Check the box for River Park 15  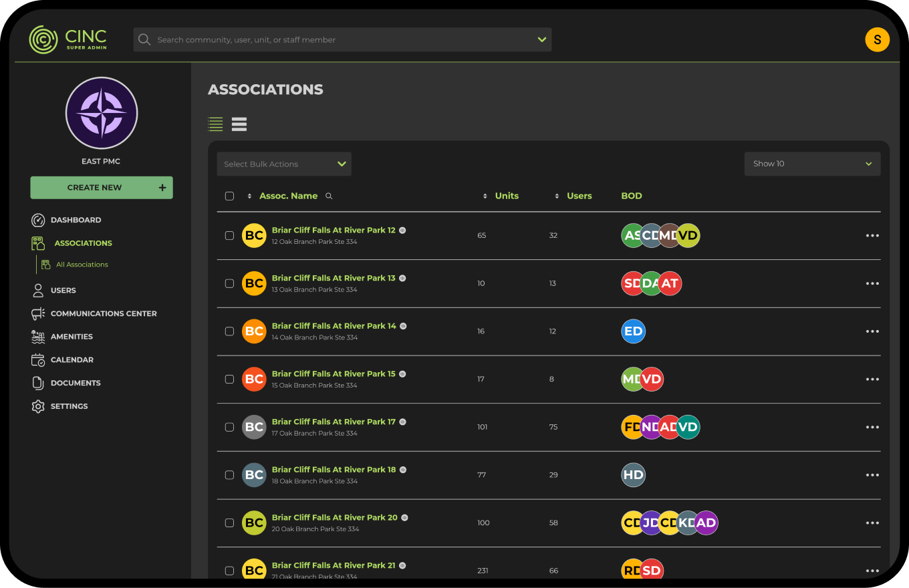(229, 379)
